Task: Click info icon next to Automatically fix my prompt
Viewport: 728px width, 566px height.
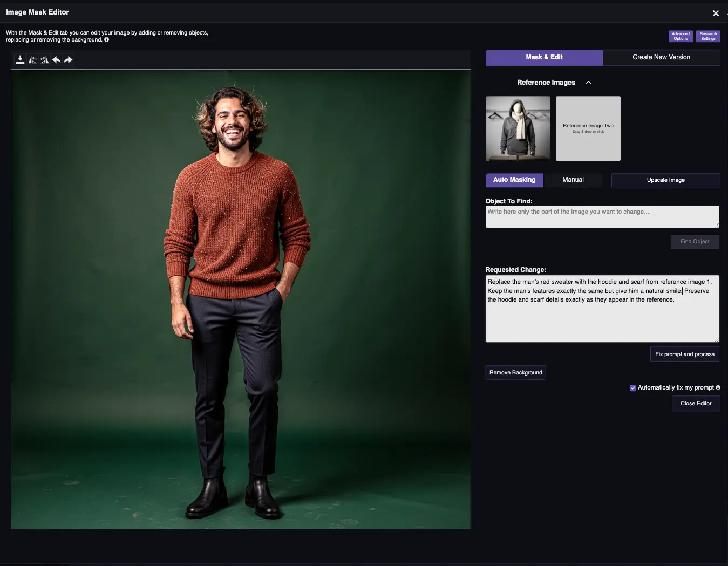Action: tap(718, 387)
